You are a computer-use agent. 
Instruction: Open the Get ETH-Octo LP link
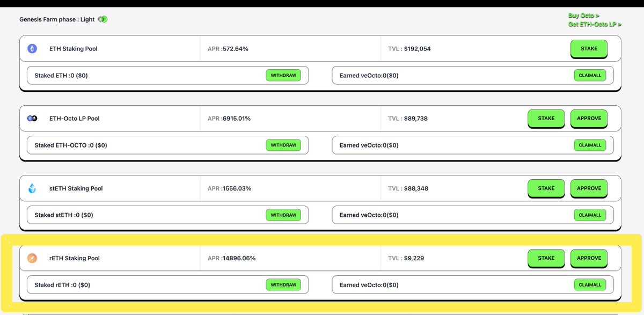point(595,24)
